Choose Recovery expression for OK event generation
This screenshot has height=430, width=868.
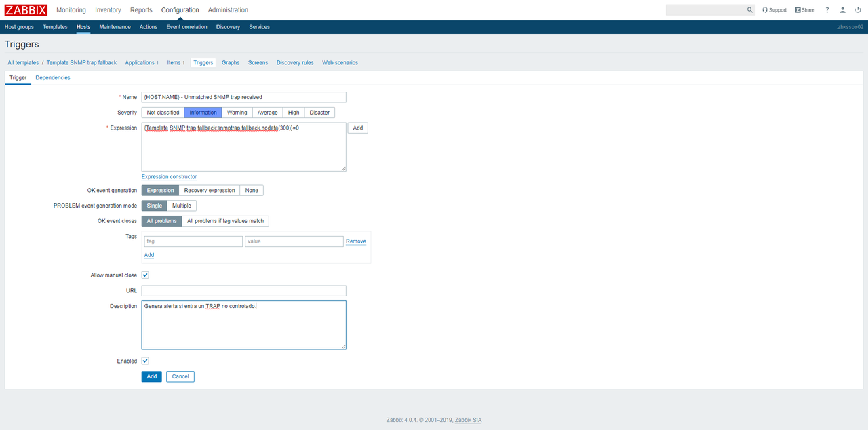210,191
